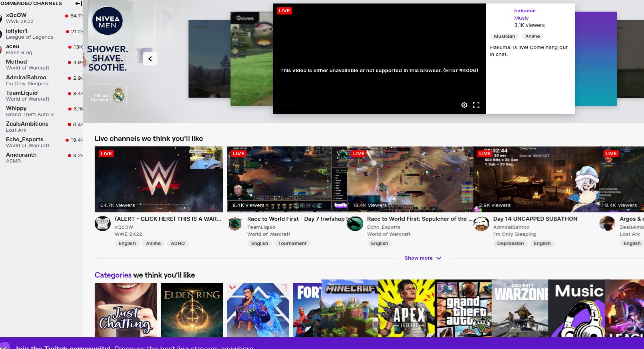Open video player settings gear

point(464,105)
